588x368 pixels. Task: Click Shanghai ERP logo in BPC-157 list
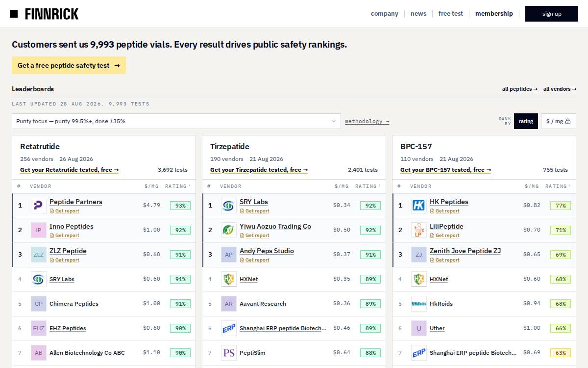coord(419,353)
